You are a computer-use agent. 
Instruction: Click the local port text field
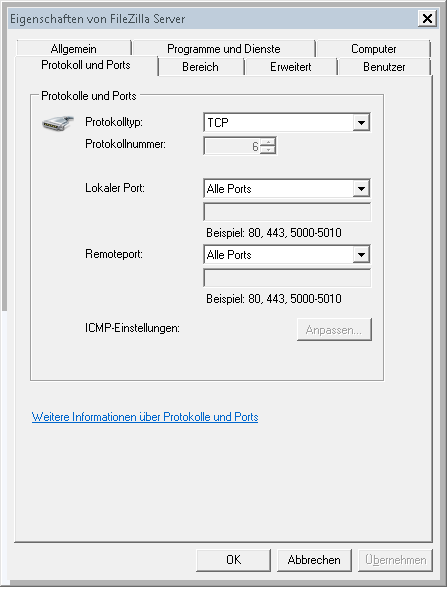[287, 212]
